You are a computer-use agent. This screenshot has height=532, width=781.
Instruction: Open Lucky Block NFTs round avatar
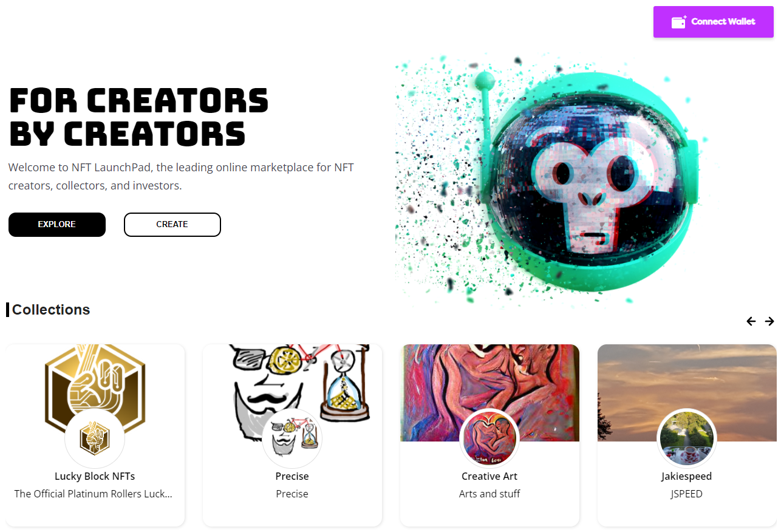pos(95,438)
